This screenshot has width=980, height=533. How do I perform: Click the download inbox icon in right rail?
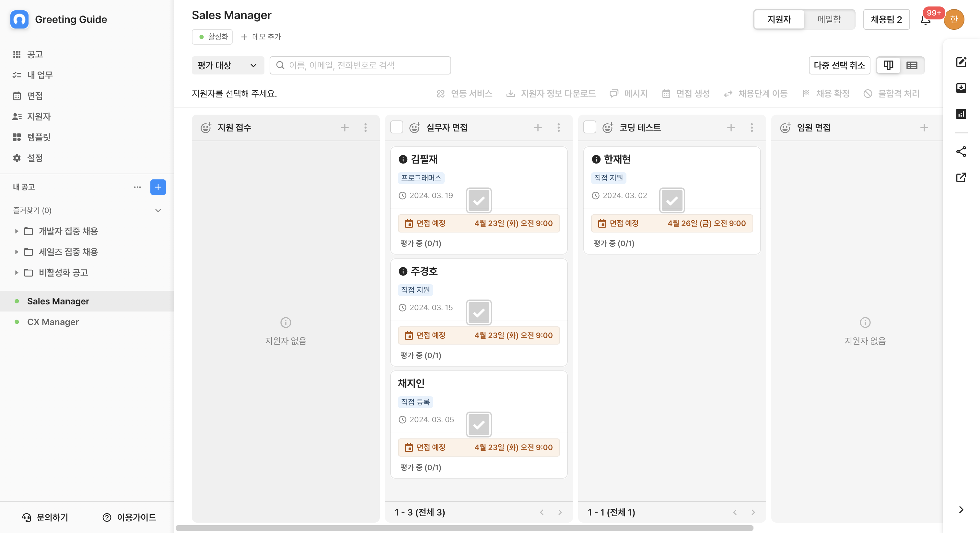(x=961, y=88)
